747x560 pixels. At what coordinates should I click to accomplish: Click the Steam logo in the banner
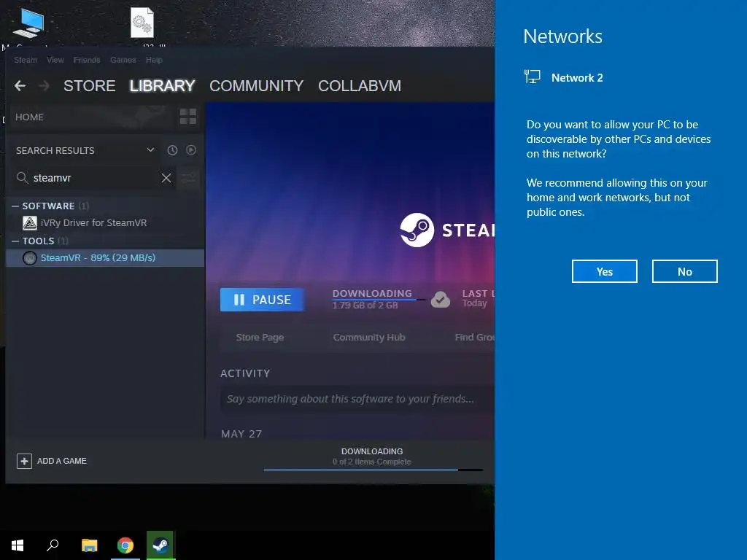417,230
